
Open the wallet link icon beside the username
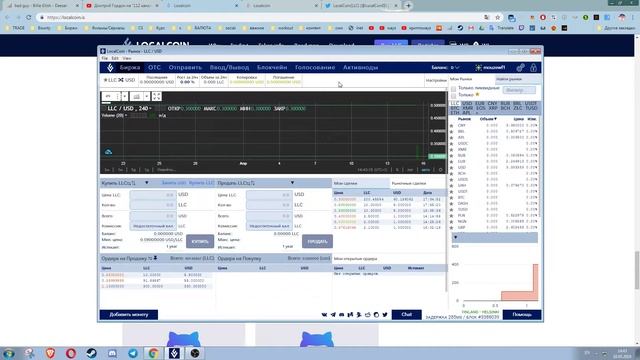(x=520, y=67)
